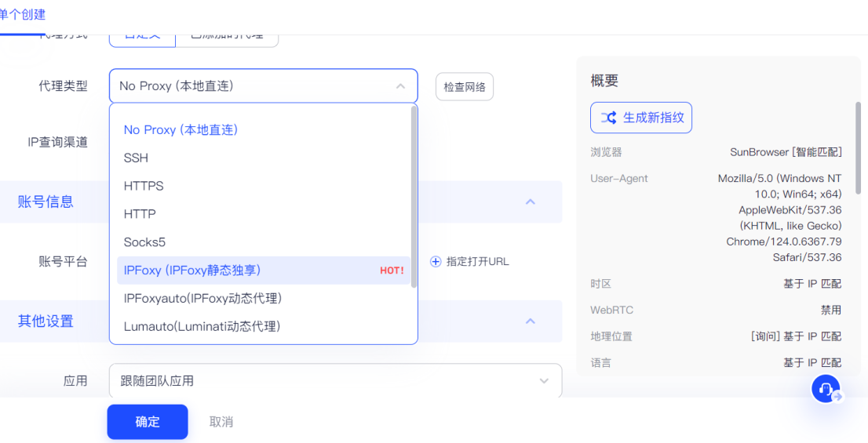Viewport: 868px width, 443px height.
Task: Click the 概要 panel scrollbar
Action: [x=859, y=147]
